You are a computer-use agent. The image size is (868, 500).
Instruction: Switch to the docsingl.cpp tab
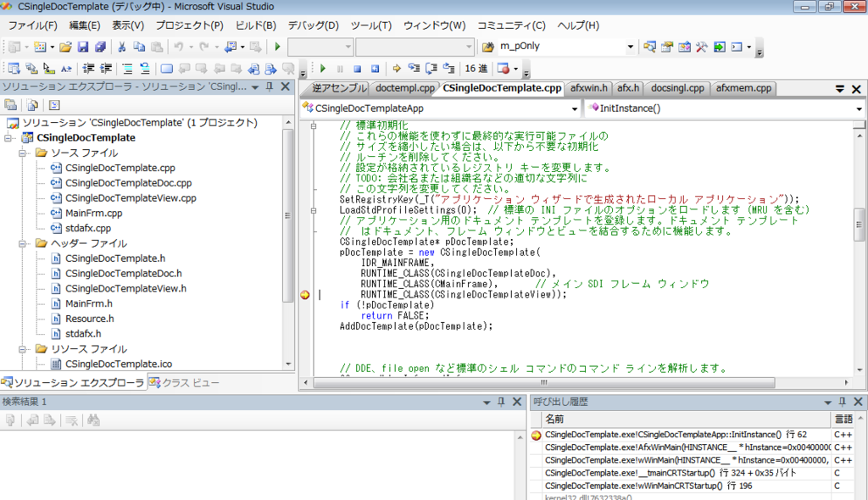coord(677,88)
